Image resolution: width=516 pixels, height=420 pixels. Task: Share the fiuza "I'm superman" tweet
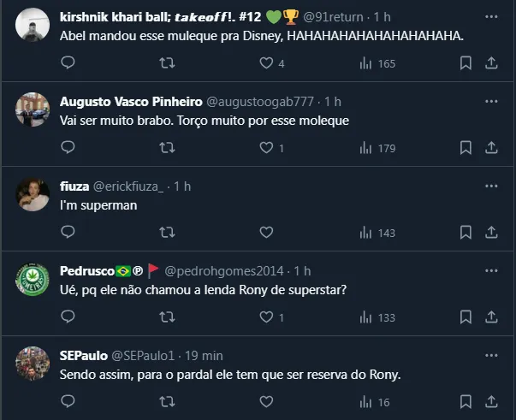(492, 233)
